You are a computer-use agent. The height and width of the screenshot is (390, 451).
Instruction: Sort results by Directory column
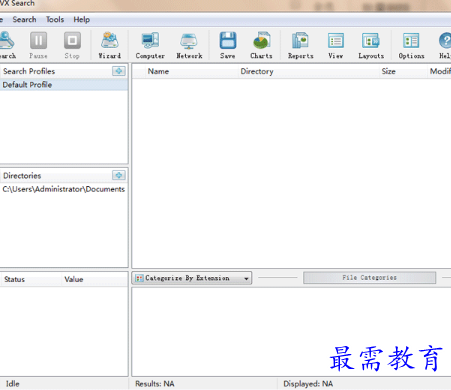(309, 71)
